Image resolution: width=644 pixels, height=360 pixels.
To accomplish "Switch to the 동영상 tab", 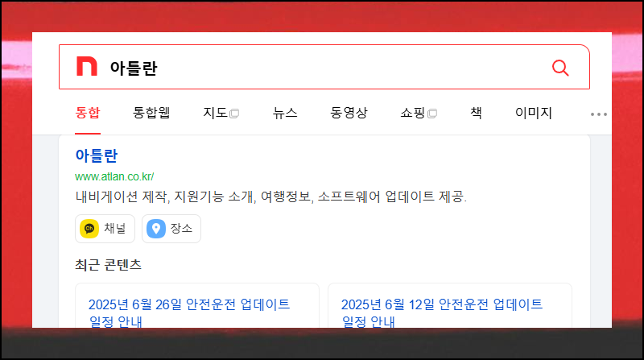I will [349, 113].
